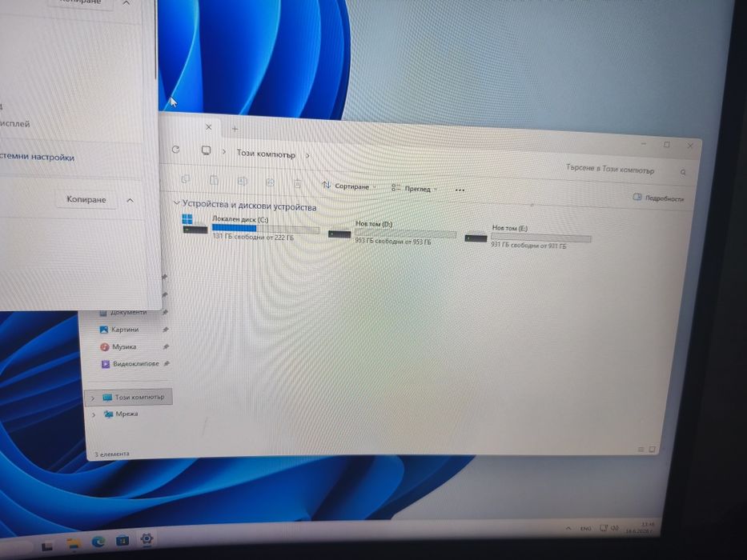
Task: Minimize the File Explorer window
Action: click(644, 143)
